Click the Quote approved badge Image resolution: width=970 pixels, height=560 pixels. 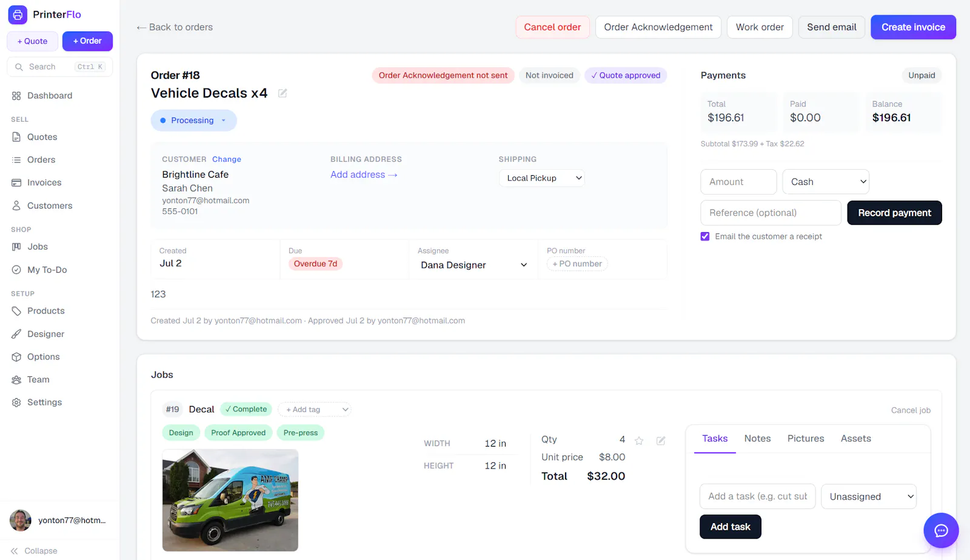626,75
